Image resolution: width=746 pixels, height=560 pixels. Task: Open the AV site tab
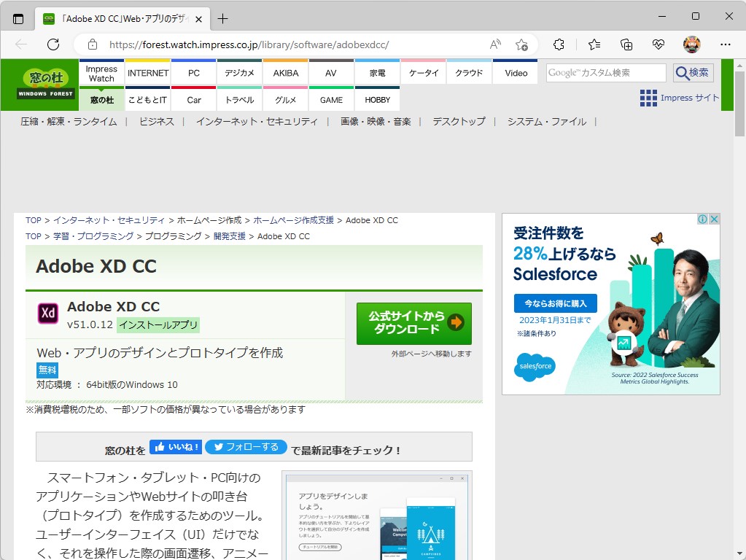tap(331, 73)
